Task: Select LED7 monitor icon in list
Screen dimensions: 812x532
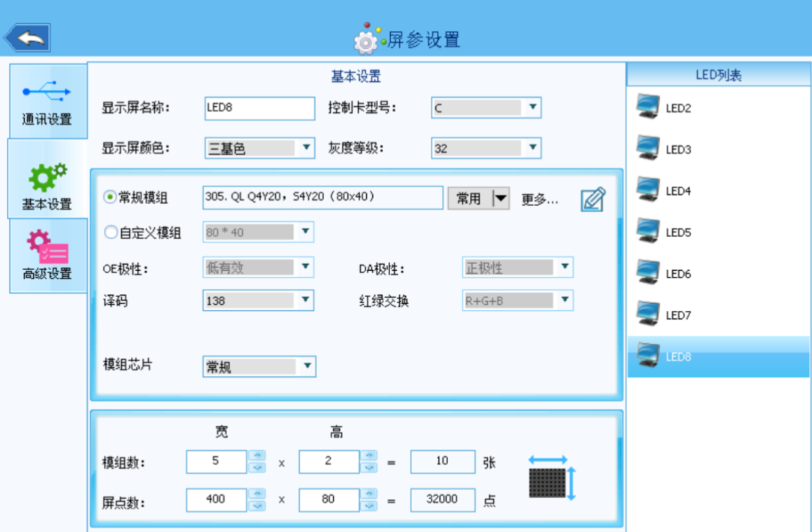Action: [x=647, y=315]
